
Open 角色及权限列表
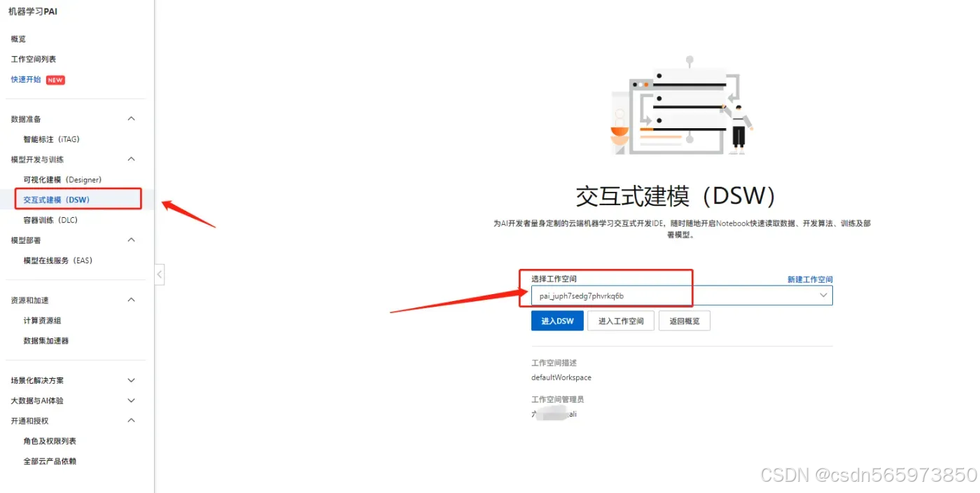tap(48, 440)
